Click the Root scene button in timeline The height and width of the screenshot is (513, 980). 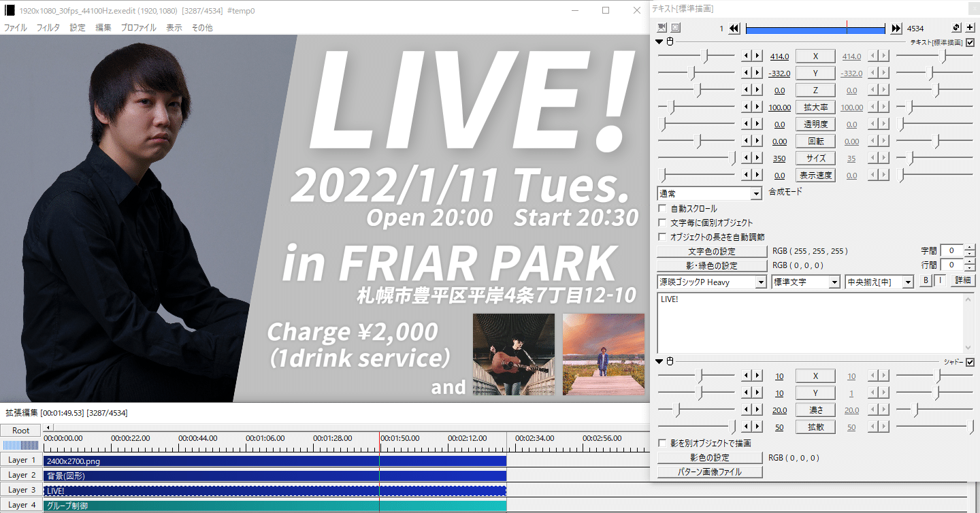point(20,430)
